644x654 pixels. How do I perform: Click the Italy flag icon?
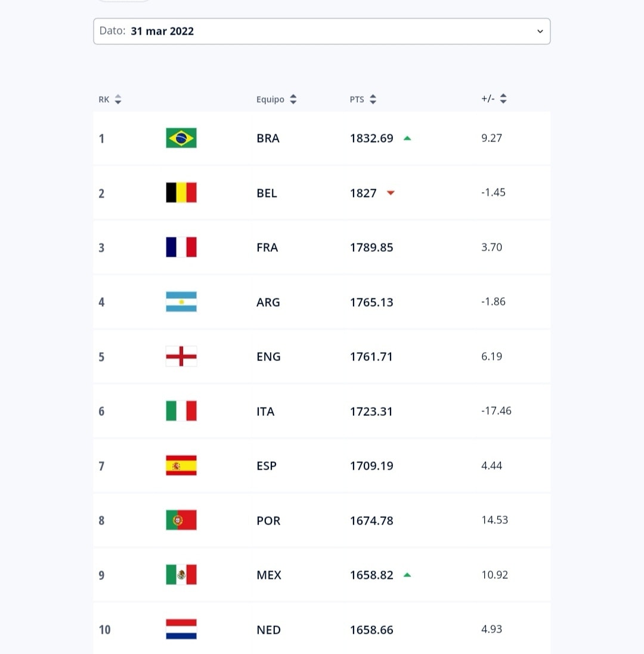pos(181,411)
